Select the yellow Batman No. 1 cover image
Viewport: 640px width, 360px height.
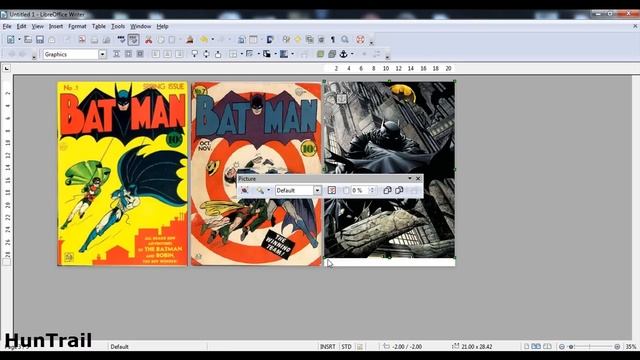(122, 173)
